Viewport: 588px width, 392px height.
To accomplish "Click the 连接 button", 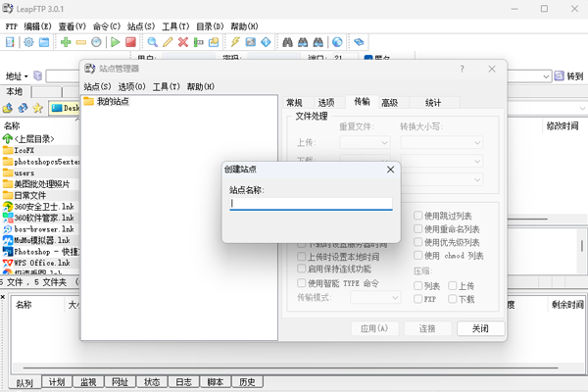I will click(x=426, y=328).
